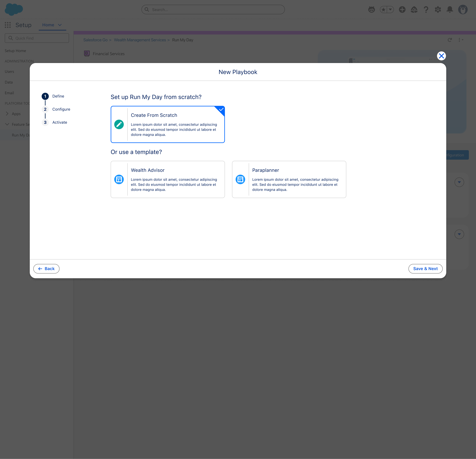Open the Salesforce Go breadcrumb link
Image resolution: width=476 pixels, height=459 pixels.
[x=95, y=40]
